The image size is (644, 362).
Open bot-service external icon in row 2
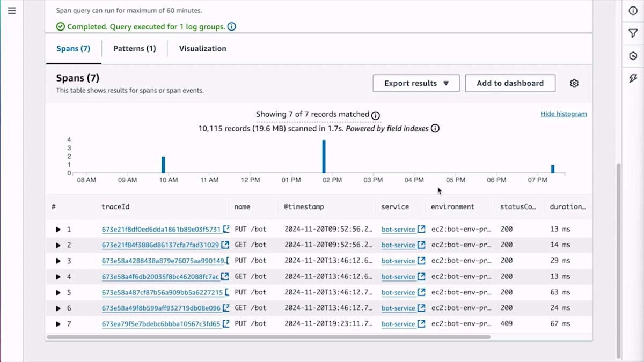[x=421, y=245]
